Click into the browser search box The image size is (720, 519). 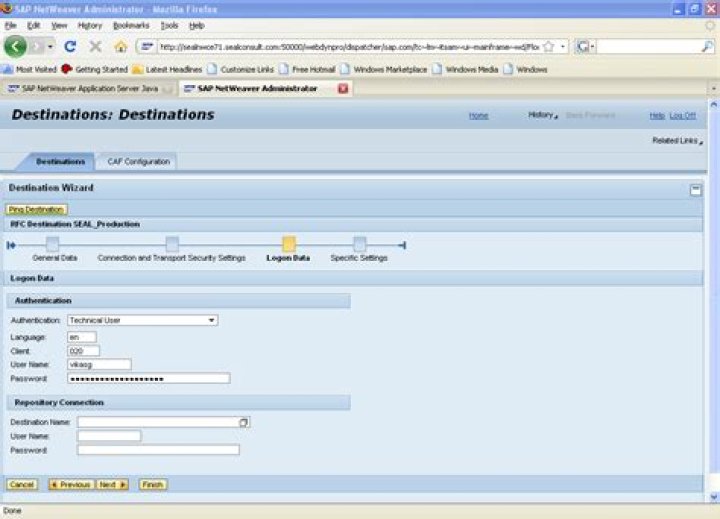click(649, 46)
